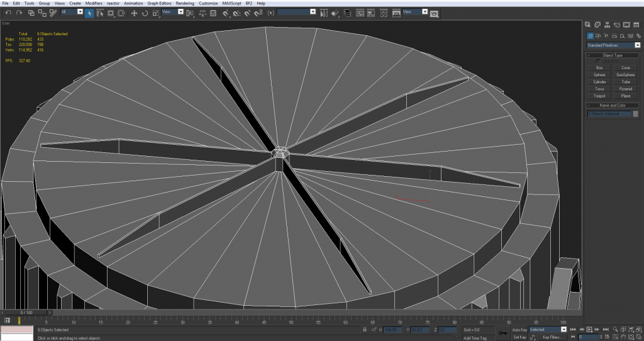Switch to the Hierarchy panel tab

[608, 25]
